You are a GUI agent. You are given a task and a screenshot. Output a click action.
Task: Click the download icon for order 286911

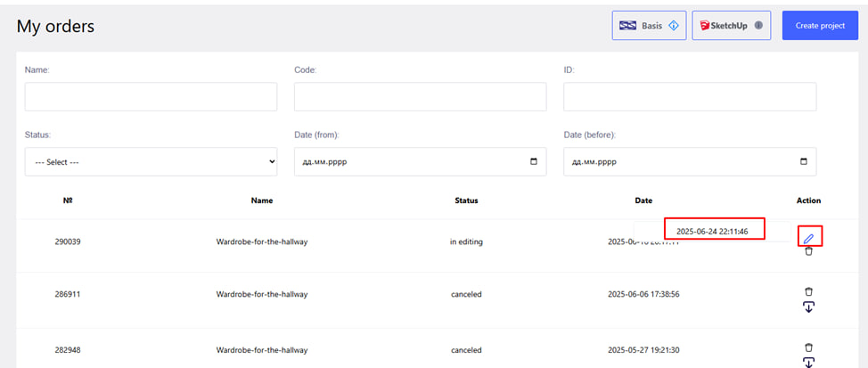[x=808, y=307]
